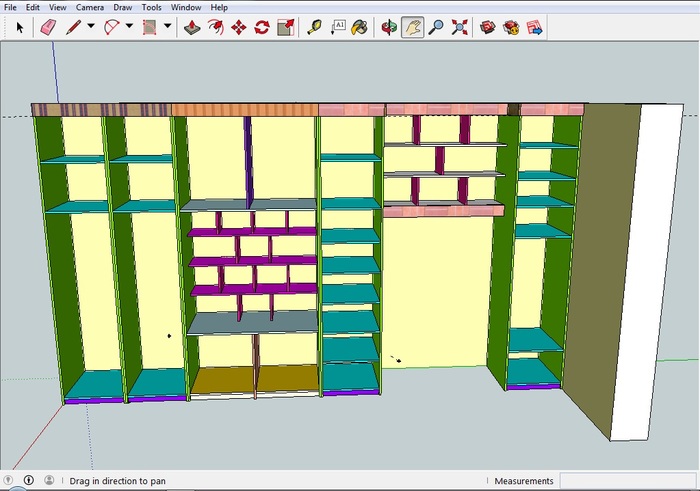Screen dimensions: 700x491
Task: Click the Zoom Extents tool
Action: pos(459,28)
